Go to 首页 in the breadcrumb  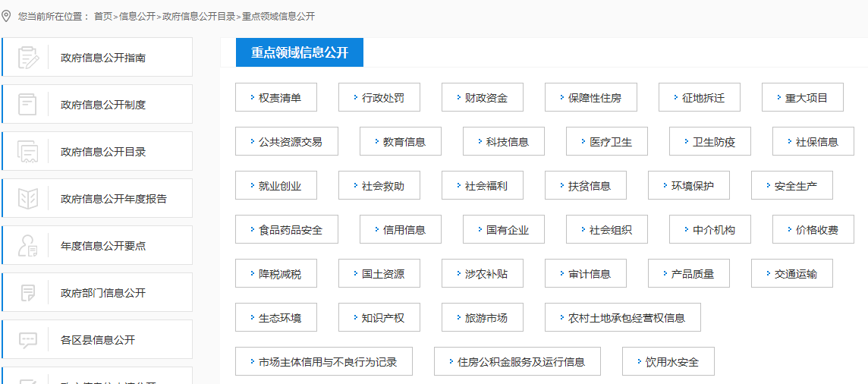tap(103, 16)
